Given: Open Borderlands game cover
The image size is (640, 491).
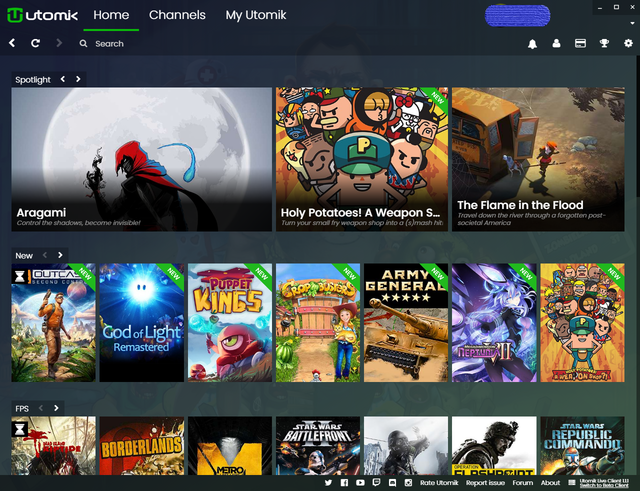Looking at the screenshot, I should (x=142, y=446).
